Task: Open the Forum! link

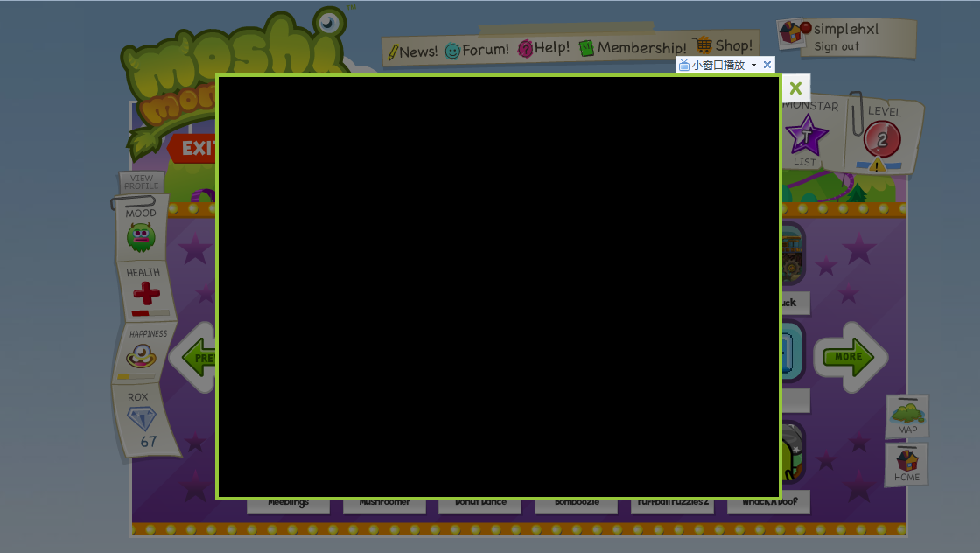Action: click(477, 50)
